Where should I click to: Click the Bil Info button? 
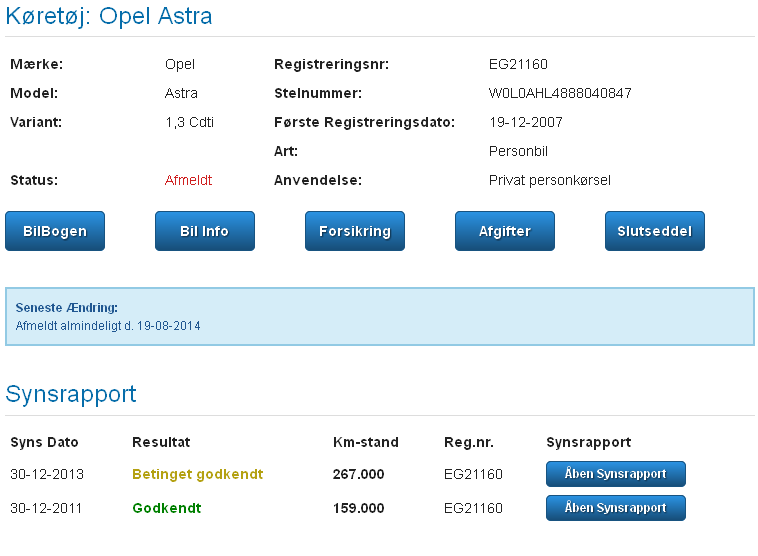(204, 231)
